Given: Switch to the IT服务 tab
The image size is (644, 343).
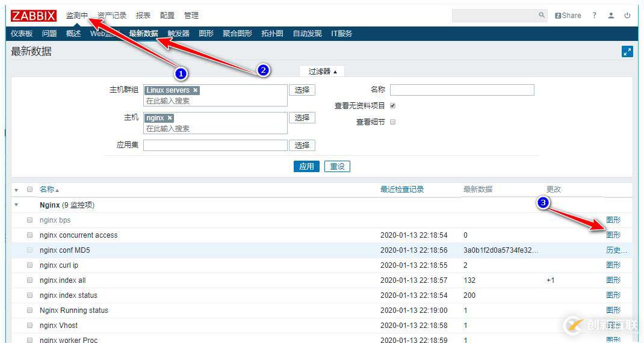Looking at the screenshot, I should coord(342,34).
